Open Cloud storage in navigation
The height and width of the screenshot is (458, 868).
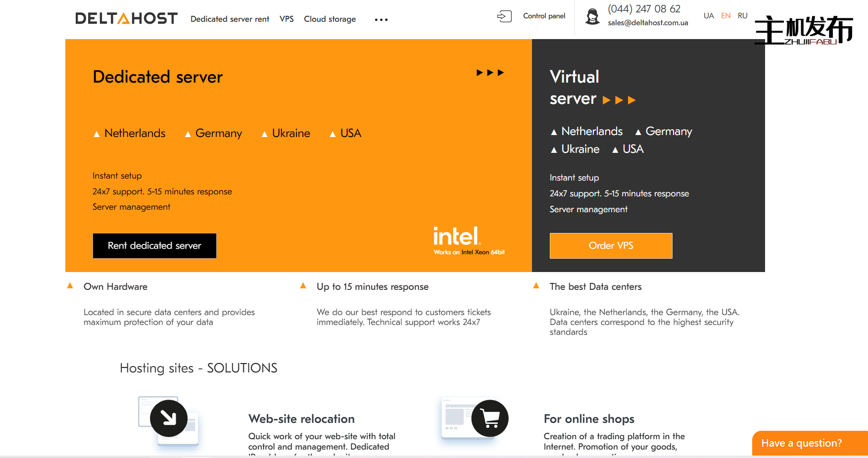point(330,19)
